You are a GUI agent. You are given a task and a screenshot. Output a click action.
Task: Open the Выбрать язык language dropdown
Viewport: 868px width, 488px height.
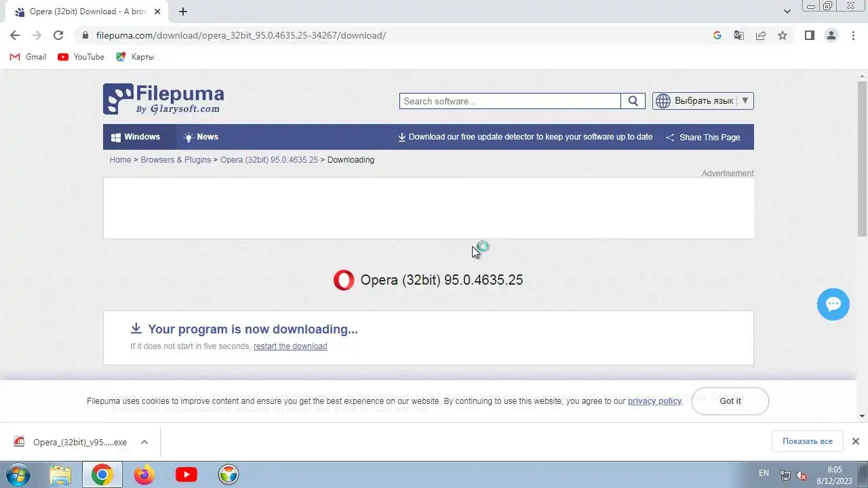tap(703, 101)
